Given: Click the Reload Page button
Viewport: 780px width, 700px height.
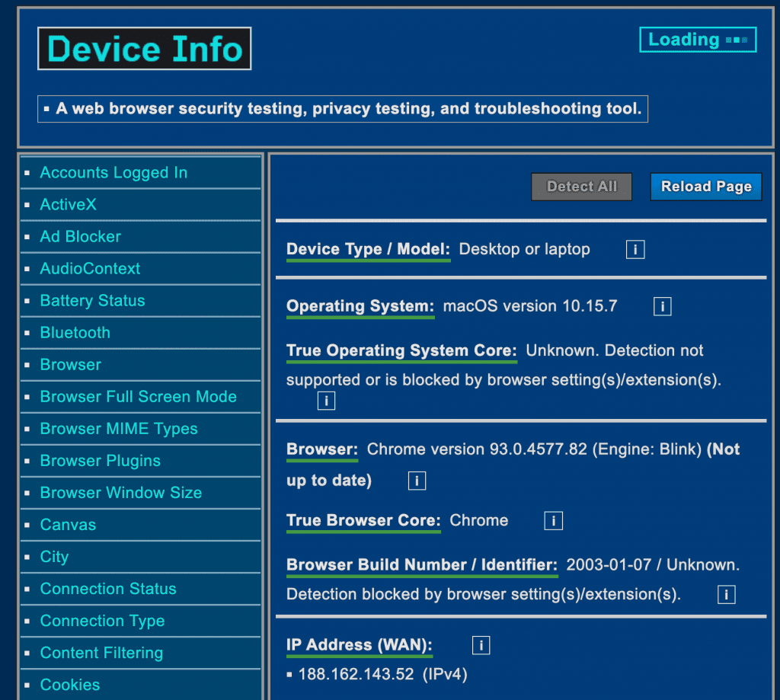Looking at the screenshot, I should (706, 187).
